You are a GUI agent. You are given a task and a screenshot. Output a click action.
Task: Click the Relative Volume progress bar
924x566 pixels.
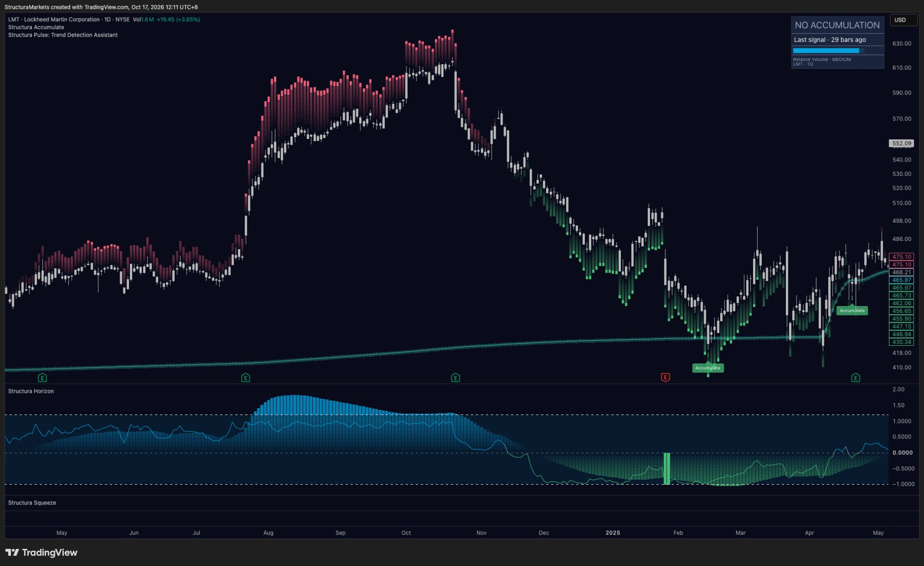click(829, 51)
